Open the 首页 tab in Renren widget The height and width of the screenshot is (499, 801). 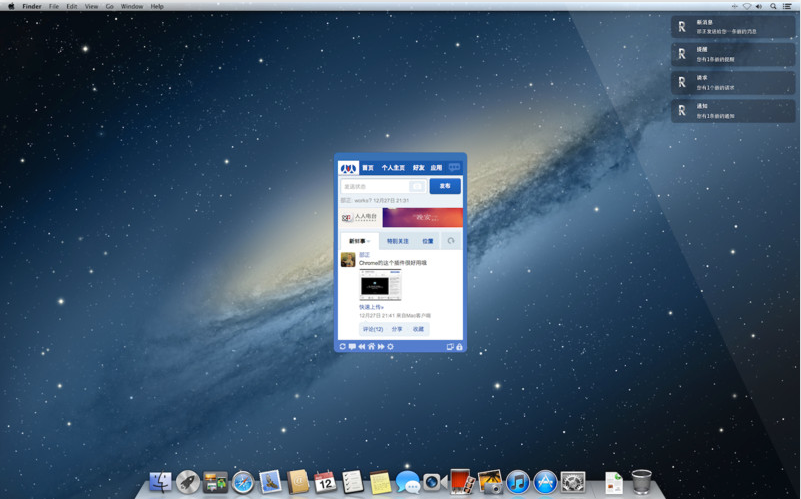pyautogui.click(x=368, y=168)
